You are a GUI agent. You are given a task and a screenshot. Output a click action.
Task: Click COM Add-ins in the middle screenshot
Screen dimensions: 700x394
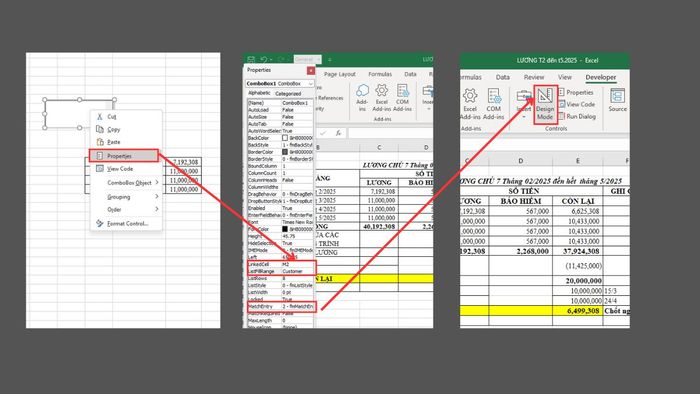coord(402,98)
